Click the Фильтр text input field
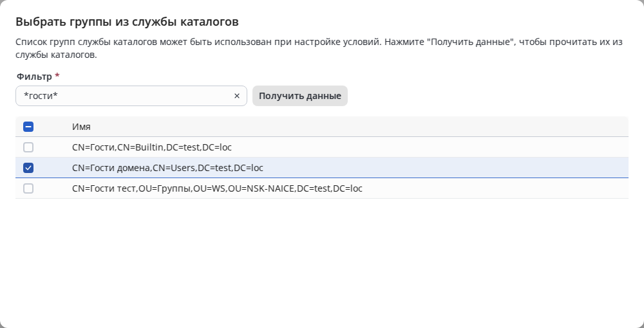Image resolution: width=644 pixels, height=328 pixels. pos(129,96)
